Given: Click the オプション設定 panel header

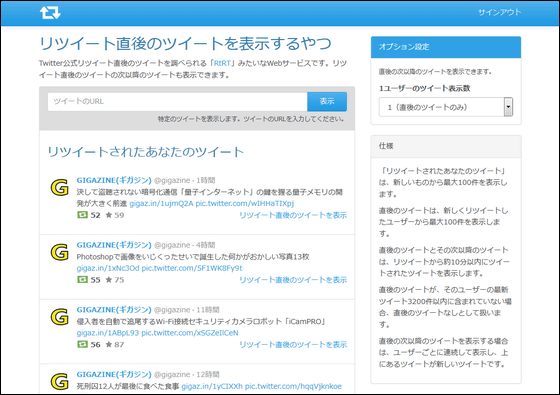Looking at the screenshot, I should click(x=446, y=47).
